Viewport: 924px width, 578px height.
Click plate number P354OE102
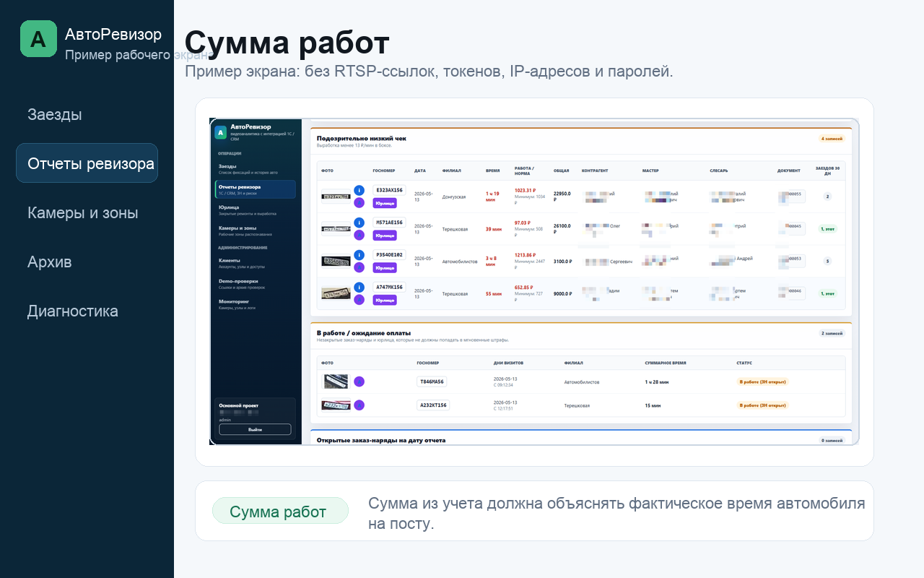389,255
